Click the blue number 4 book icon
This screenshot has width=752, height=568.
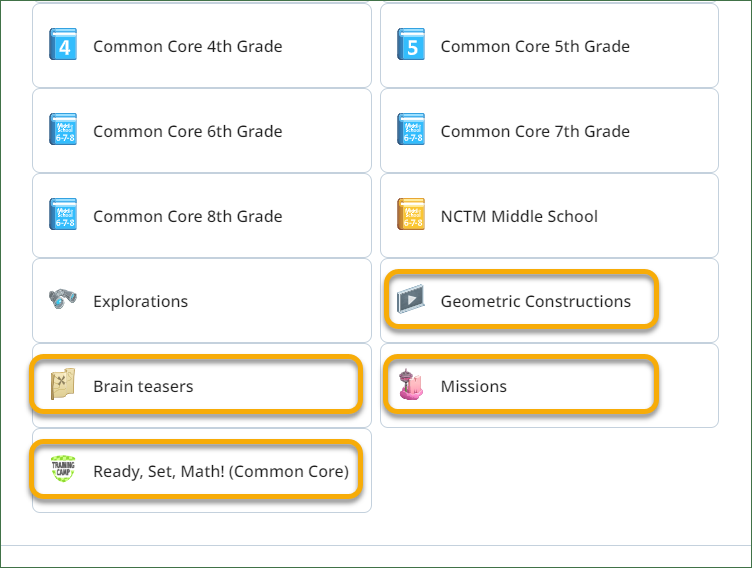tap(63, 44)
